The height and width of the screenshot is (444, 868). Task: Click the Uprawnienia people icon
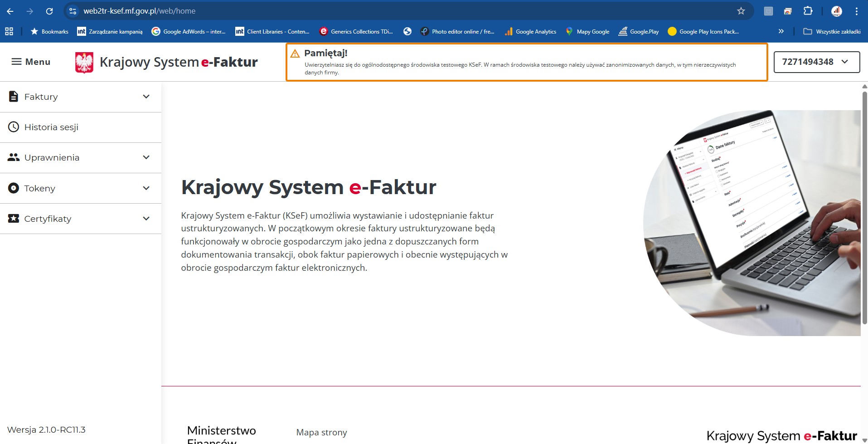click(14, 157)
